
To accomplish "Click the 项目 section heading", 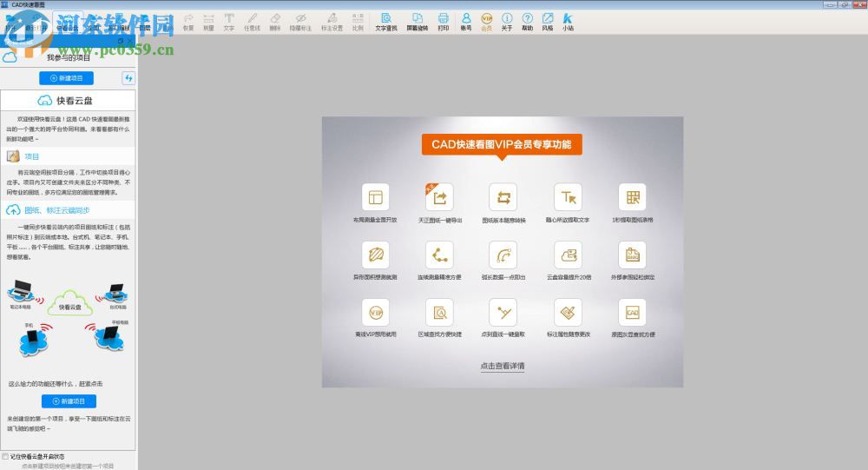I will pos(31,157).
